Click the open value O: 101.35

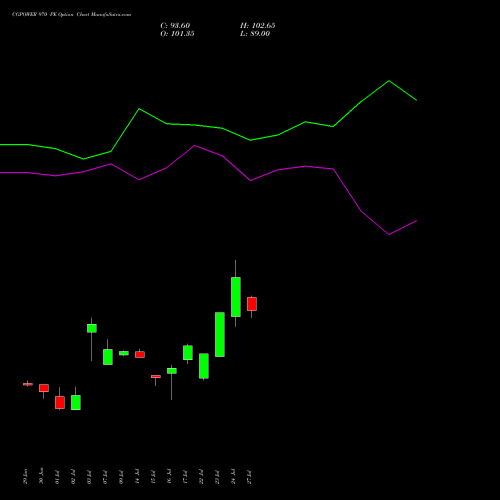tap(177, 34)
